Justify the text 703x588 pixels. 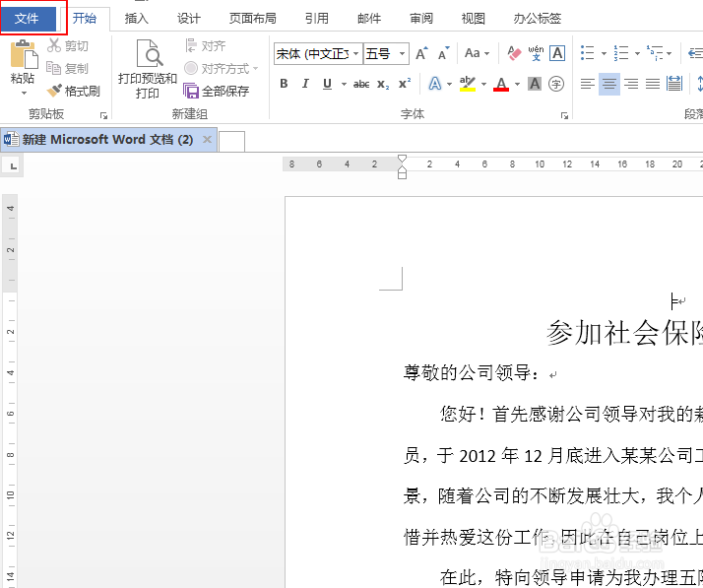point(653,84)
